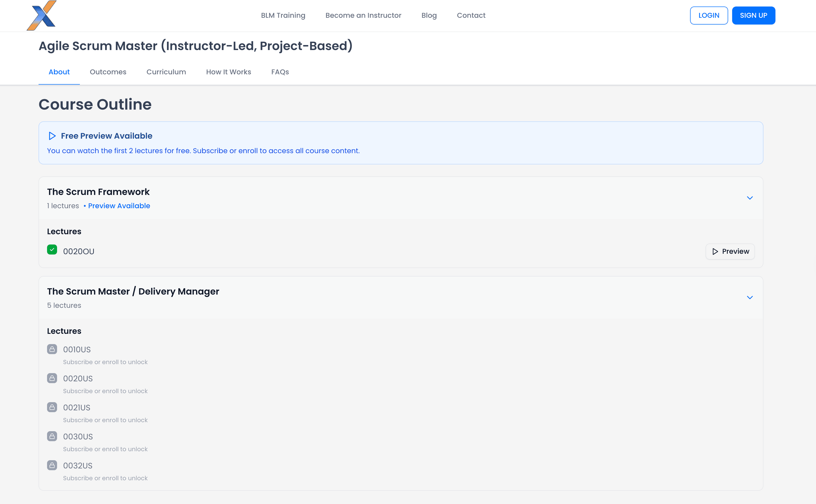
Task: Click The Scrum Framework section header
Action: point(98,192)
